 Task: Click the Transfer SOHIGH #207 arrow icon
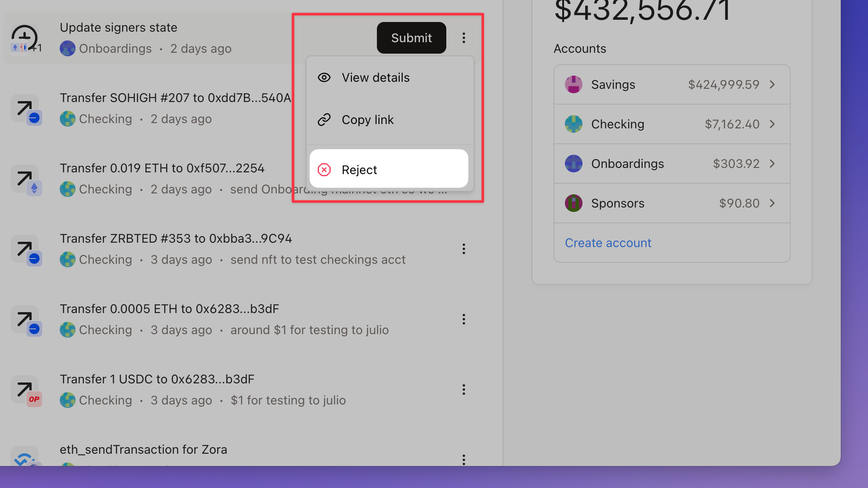25,108
